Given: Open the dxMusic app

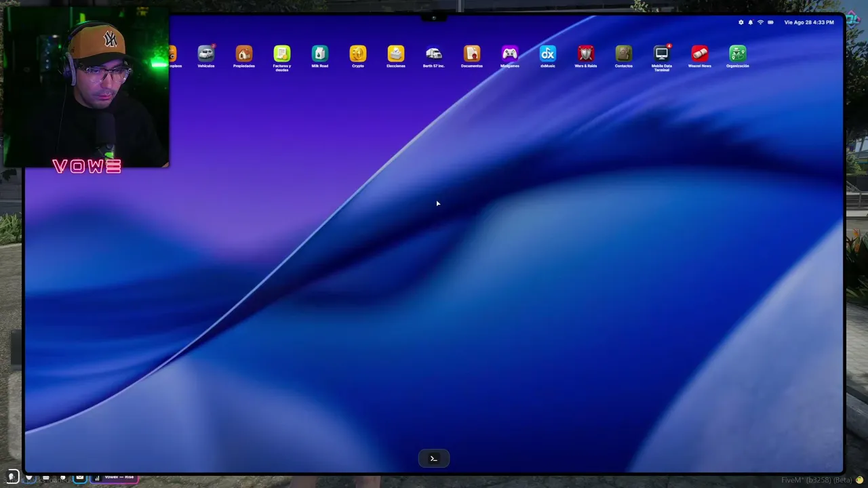Looking at the screenshot, I should pos(548,54).
